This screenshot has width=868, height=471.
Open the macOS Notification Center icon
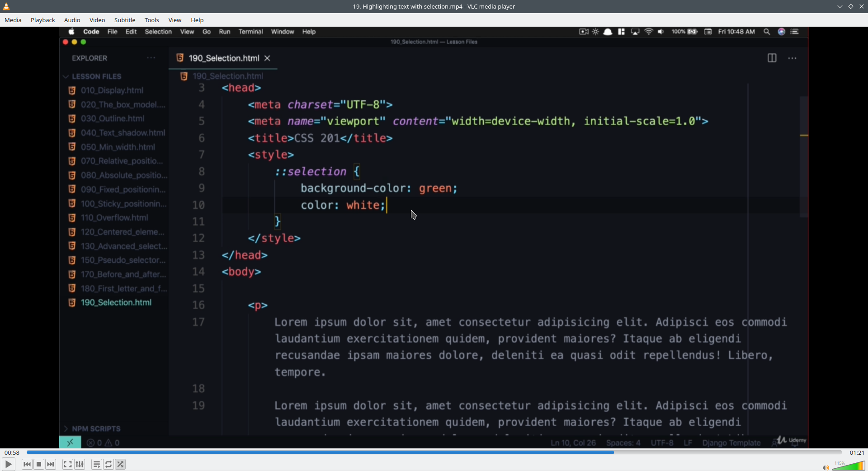(x=795, y=32)
